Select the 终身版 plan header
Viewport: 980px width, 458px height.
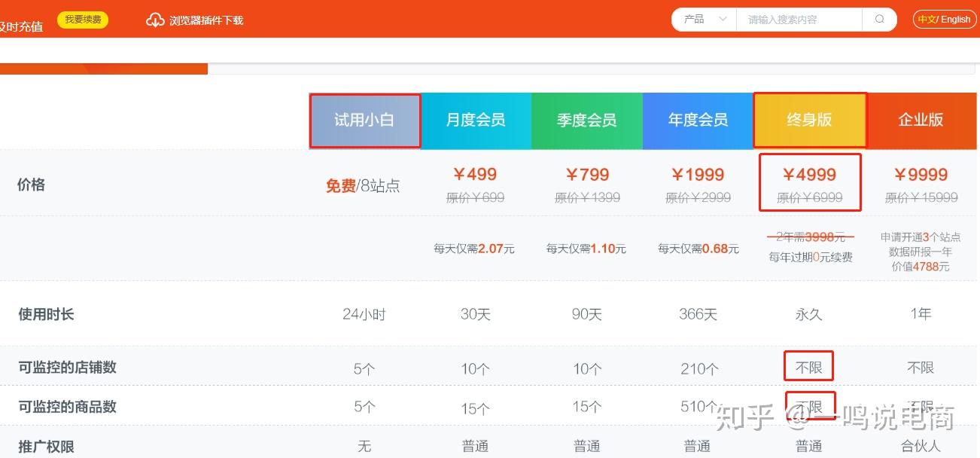(809, 121)
